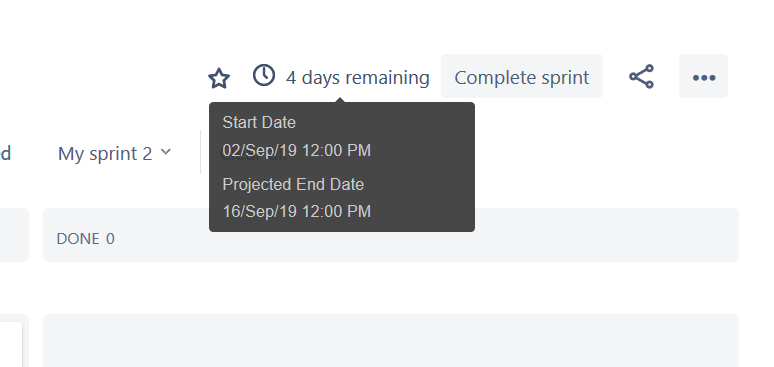Click the DONE column issue count 0
Image resolution: width=774 pixels, height=367 pixels.
[x=110, y=239]
